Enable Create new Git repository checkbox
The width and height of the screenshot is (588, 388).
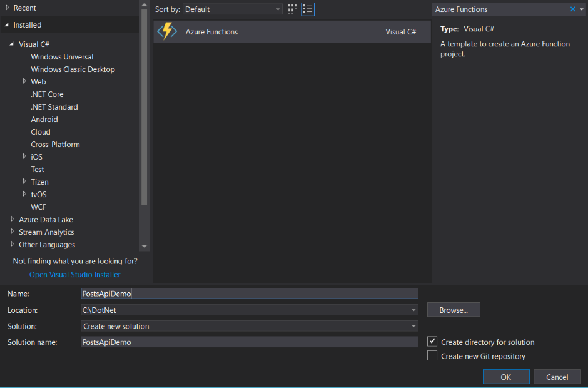pyautogui.click(x=432, y=355)
